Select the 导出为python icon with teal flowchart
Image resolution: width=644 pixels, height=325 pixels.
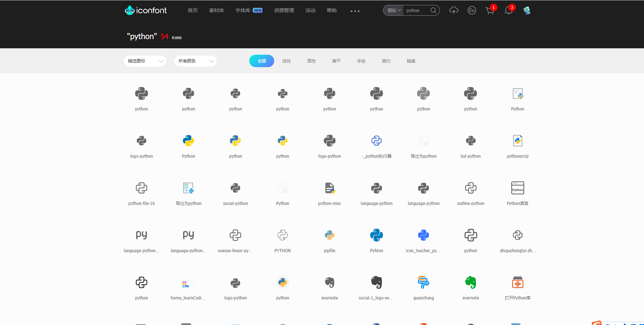(188, 188)
